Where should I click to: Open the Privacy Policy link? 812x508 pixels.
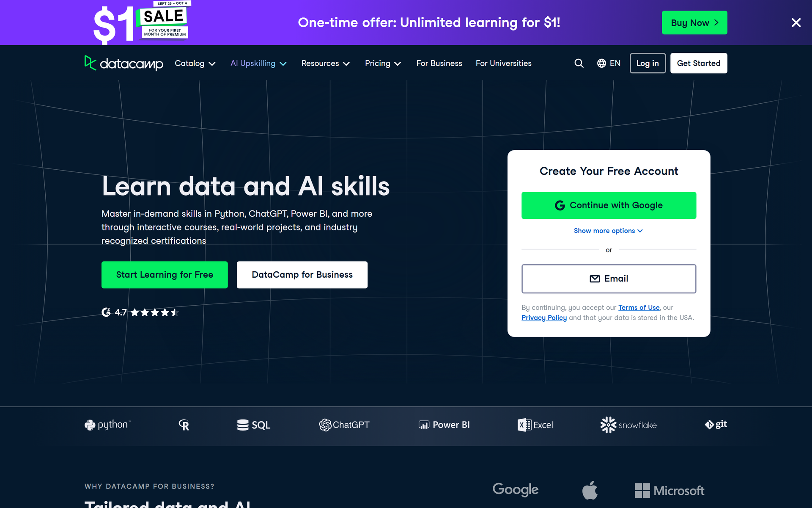pos(544,317)
